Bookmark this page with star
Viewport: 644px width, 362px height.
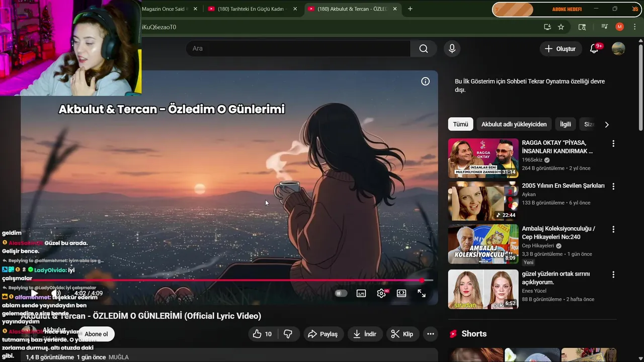point(561,27)
